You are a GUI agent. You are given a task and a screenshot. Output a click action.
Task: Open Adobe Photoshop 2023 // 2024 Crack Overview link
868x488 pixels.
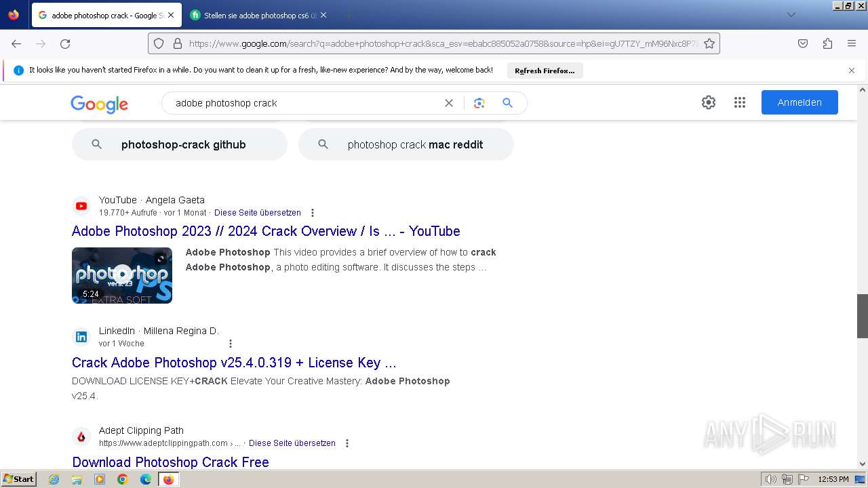tap(266, 231)
